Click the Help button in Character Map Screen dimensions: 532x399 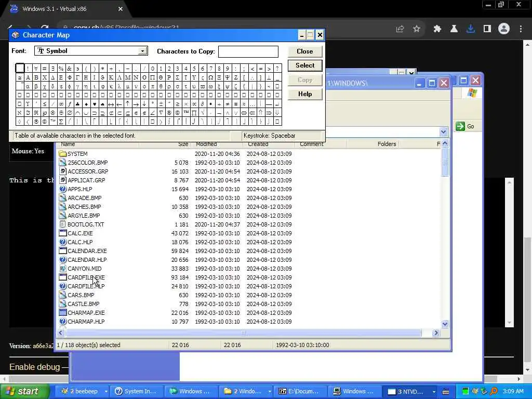[x=304, y=94]
